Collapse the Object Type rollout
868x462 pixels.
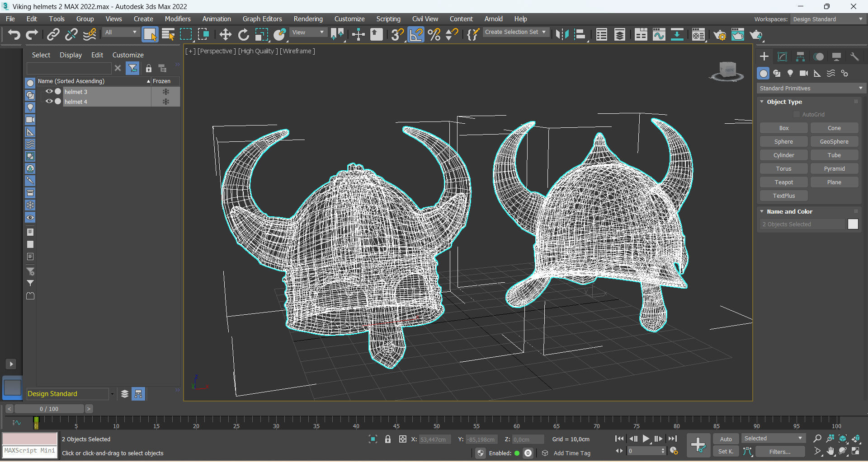[784, 102]
